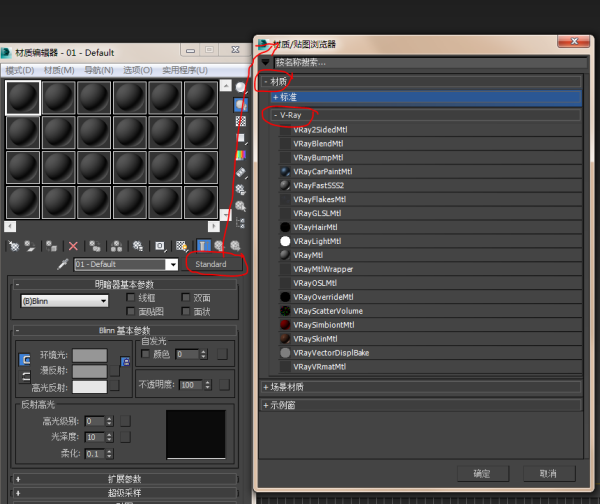Open the 选项(O) menu
Screen dimensions: 600x504
pos(138,70)
